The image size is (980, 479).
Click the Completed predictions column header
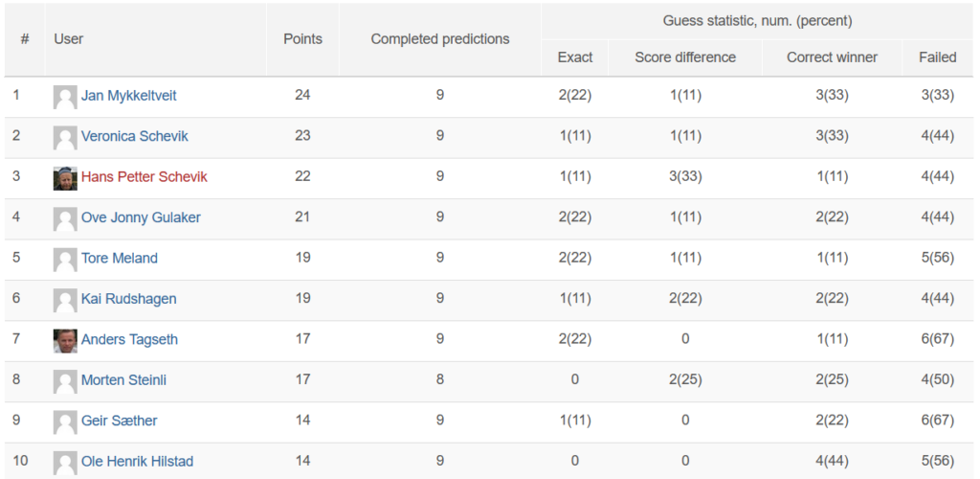(x=440, y=39)
